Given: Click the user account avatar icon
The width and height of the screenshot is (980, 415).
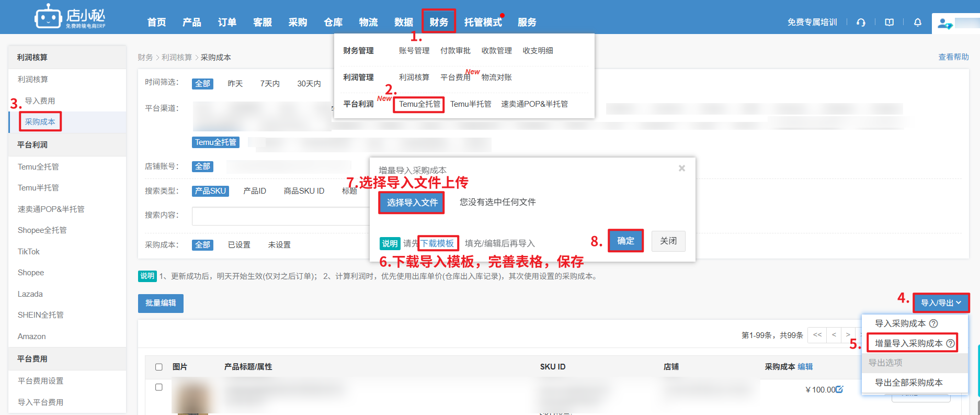Looking at the screenshot, I should click(x=944, y=24).
